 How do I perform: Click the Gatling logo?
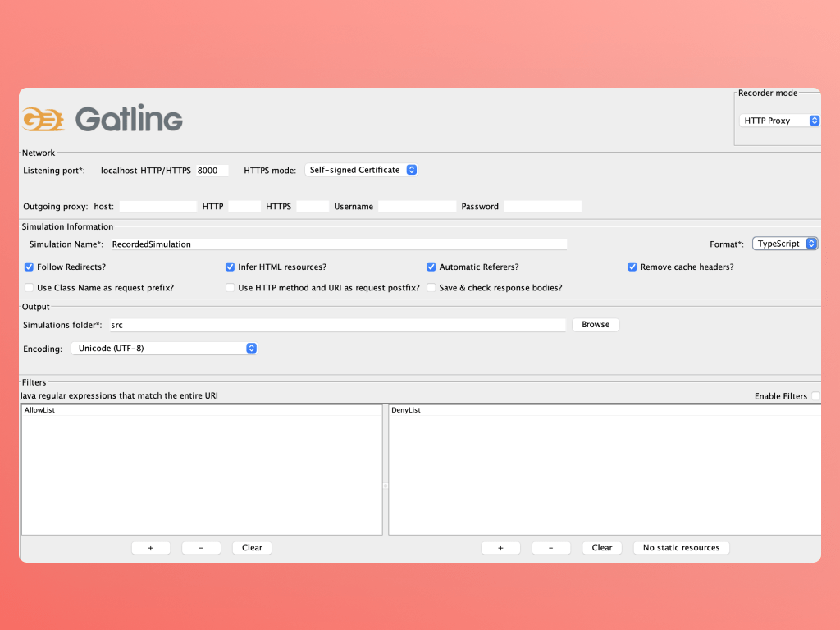tap(103, 118)
